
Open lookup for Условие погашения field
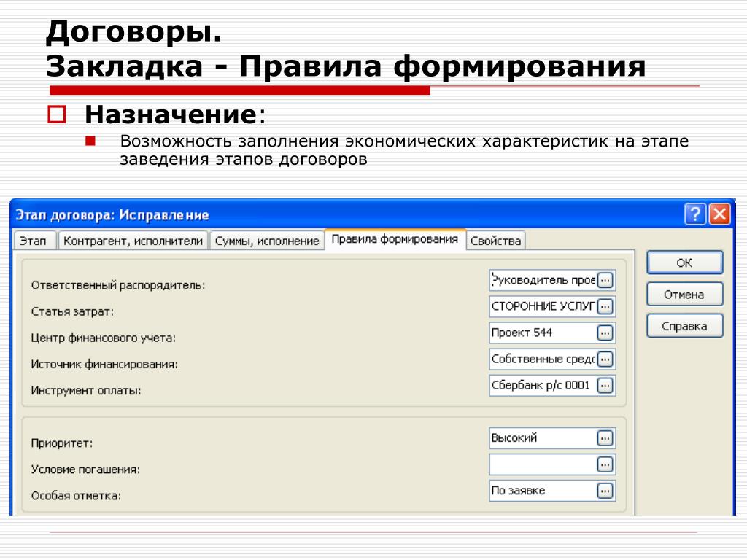click(x=605, y=464)
